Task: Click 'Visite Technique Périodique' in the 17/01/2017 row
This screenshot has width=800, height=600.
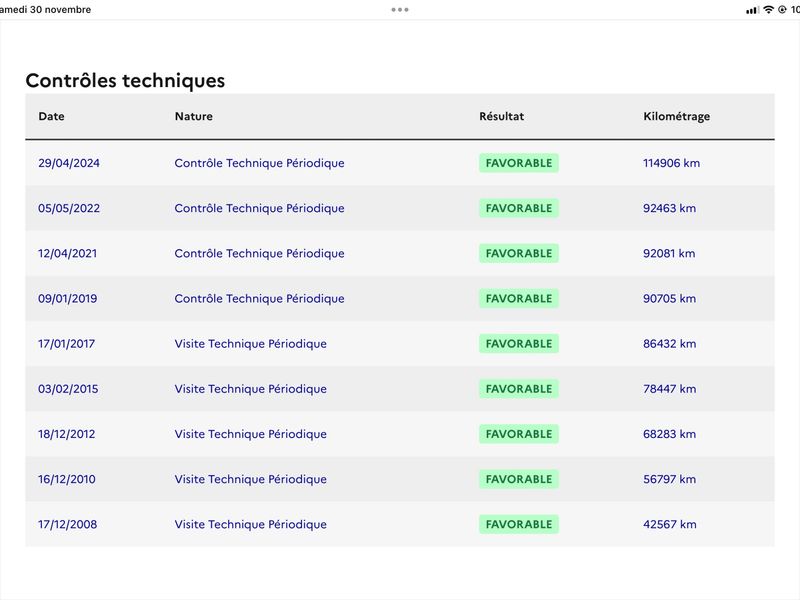Action: click(x=251, y=344)
